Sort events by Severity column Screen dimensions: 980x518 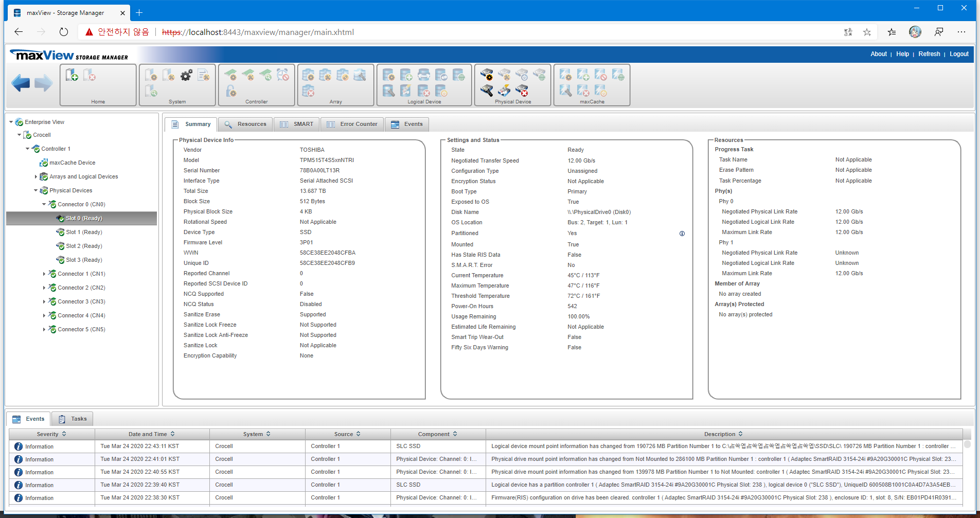click(51, 434)
